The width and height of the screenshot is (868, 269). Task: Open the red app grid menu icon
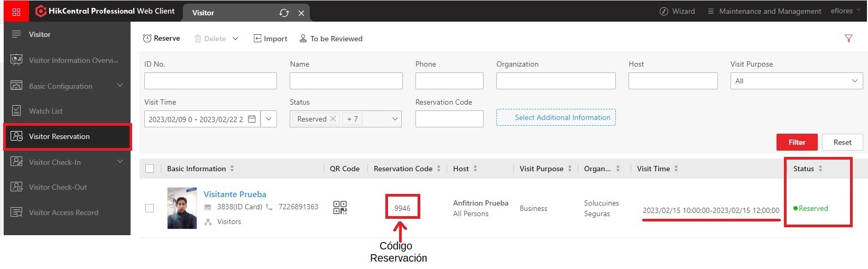point(16,12)
